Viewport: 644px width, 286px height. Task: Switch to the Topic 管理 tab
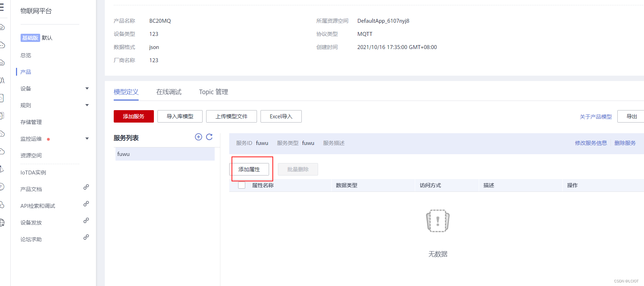[x=214, y=92]
